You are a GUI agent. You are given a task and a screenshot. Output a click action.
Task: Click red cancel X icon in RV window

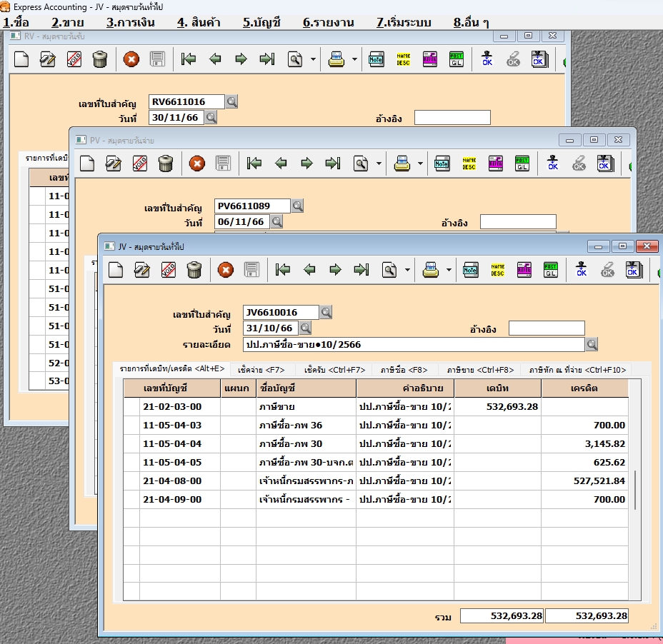coord(131,59)
